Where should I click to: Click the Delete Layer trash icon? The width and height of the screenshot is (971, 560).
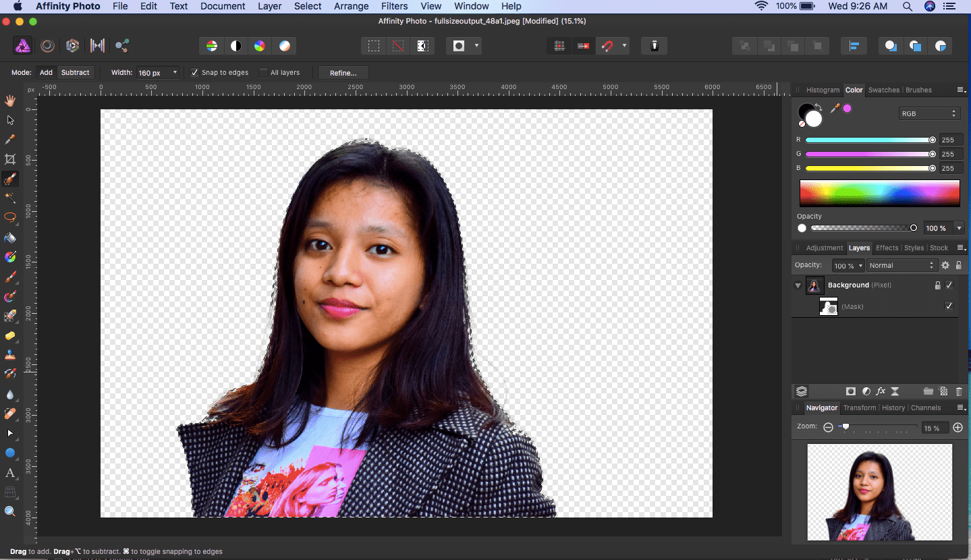[x=959, y=391]
